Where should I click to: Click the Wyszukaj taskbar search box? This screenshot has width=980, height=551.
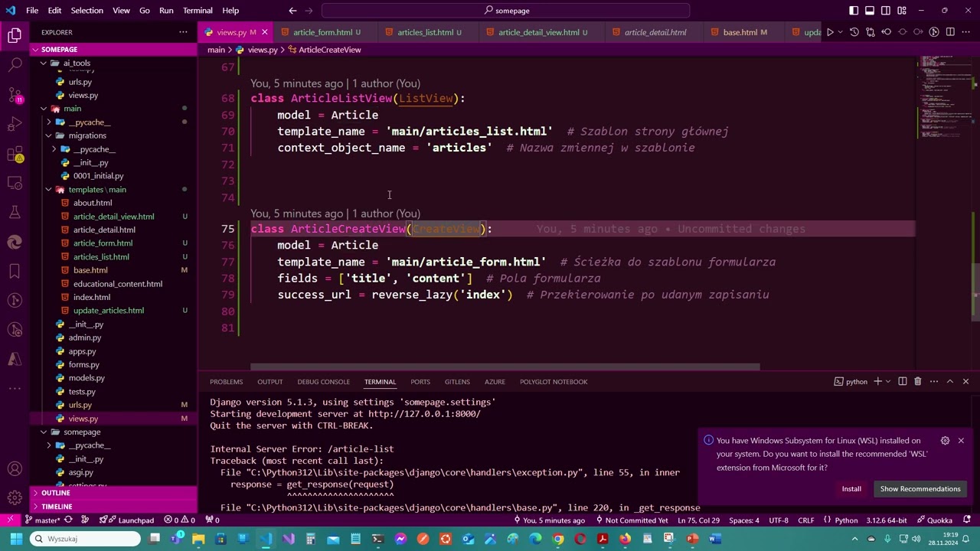pos(86,539)
